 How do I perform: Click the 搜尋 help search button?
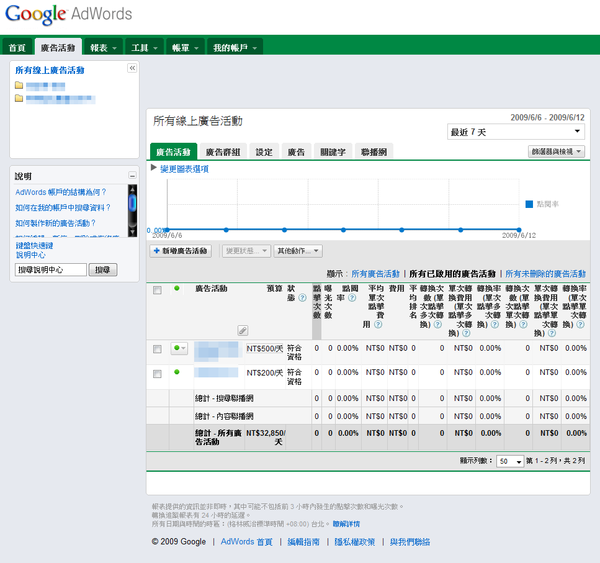click(103, 269)
